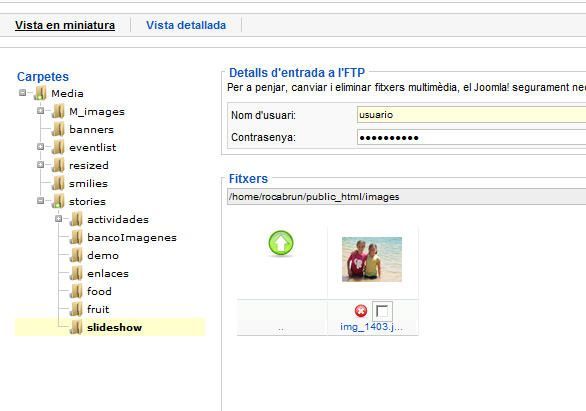This screenshot has height=411, width=586.
Task: Expand the actividades folder node
Action: (58, 219)
